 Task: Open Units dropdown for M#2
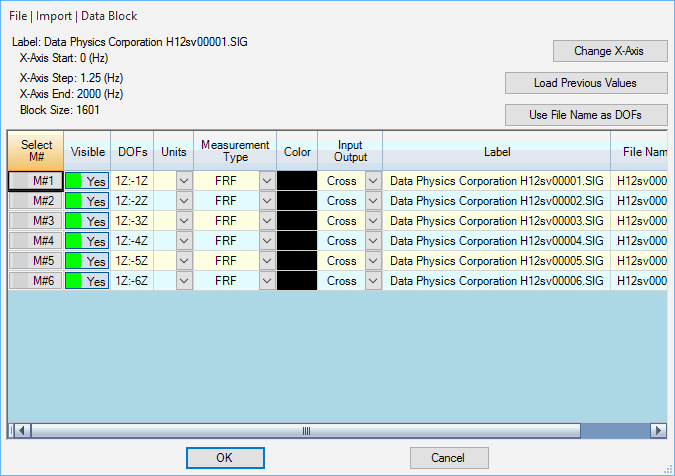pyautogui.click(x=184, y=201)
